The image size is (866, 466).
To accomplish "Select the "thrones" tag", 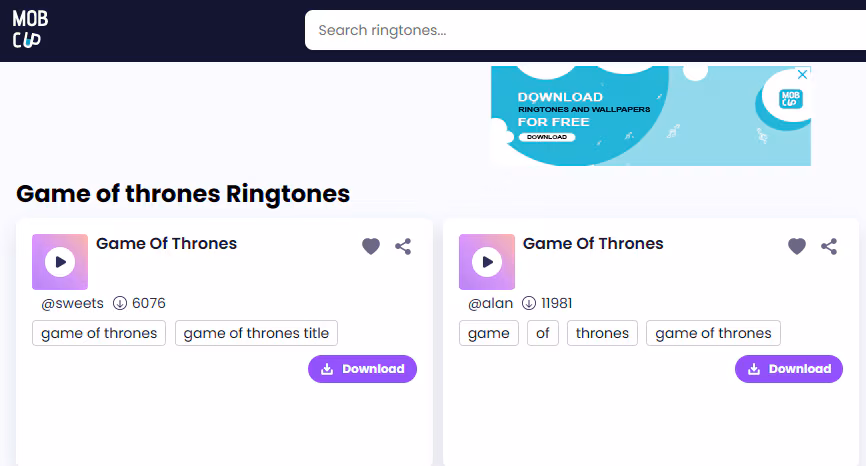I will [x=602, y=333].
